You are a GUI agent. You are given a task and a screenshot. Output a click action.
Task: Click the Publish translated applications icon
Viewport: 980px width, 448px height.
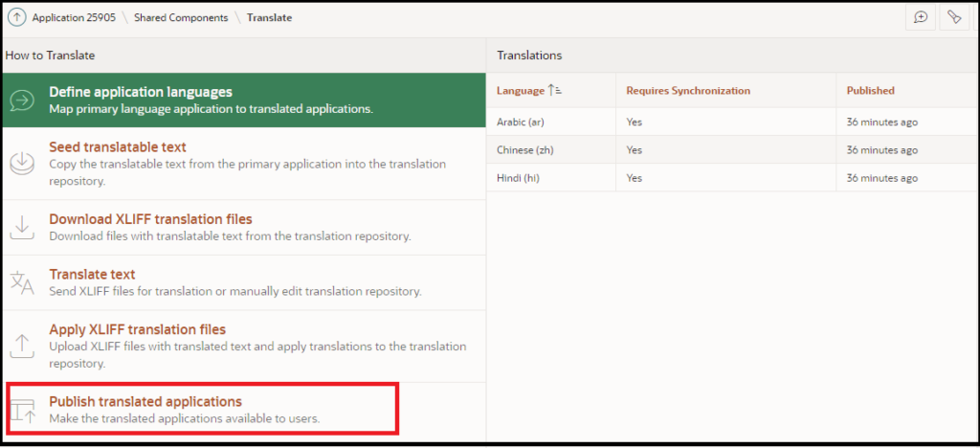(x=22, y=410)
